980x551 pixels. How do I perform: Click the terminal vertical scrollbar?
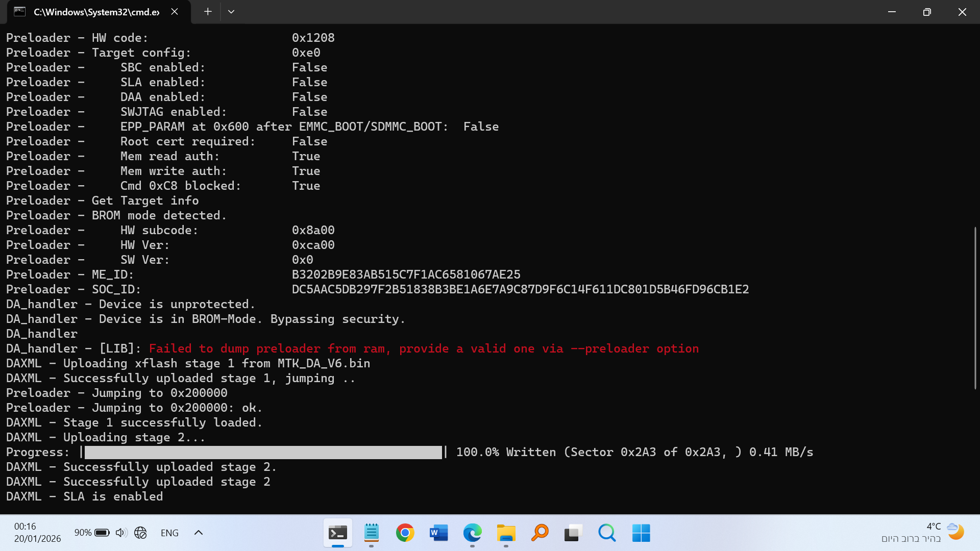975,308
